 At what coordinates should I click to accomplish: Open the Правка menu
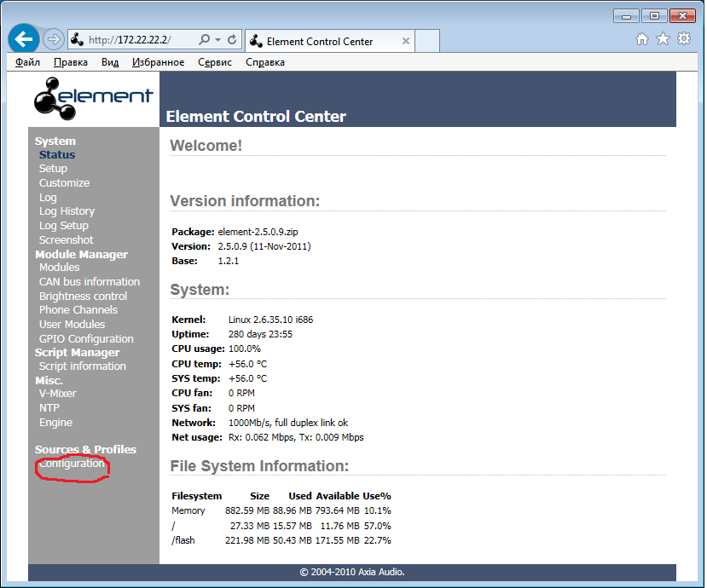pos(70,62)
